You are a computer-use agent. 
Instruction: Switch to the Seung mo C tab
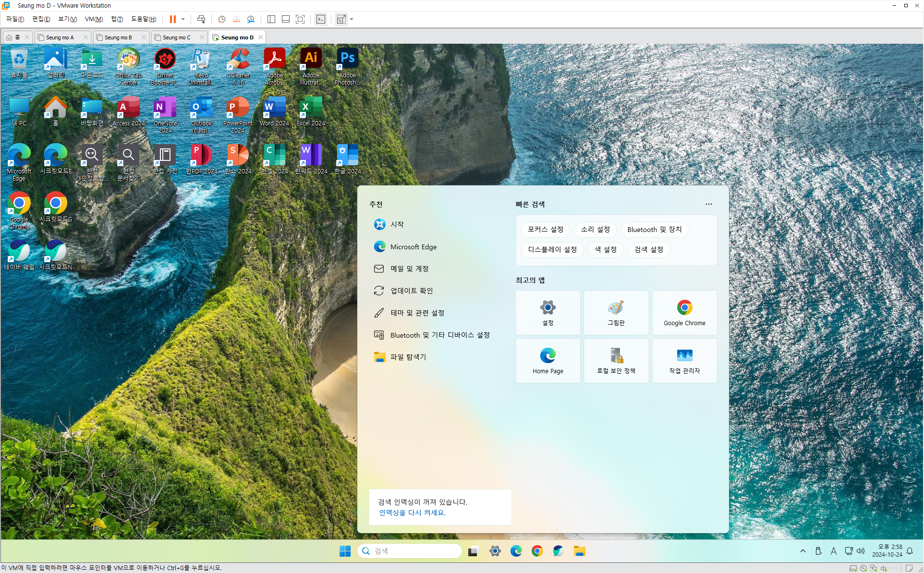(176, 37)
